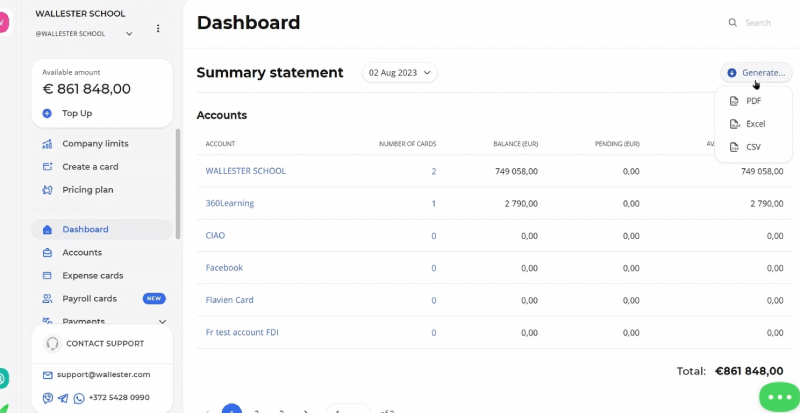Choose Excel from the Generate menu
This screenshot has width=800, height=413.
tap(755, 124)
